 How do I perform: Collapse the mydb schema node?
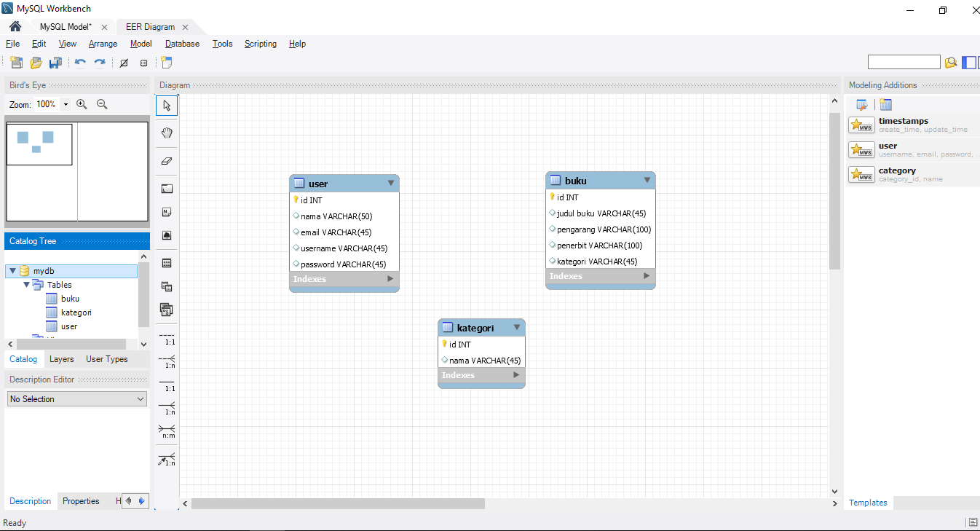(12, 271)
